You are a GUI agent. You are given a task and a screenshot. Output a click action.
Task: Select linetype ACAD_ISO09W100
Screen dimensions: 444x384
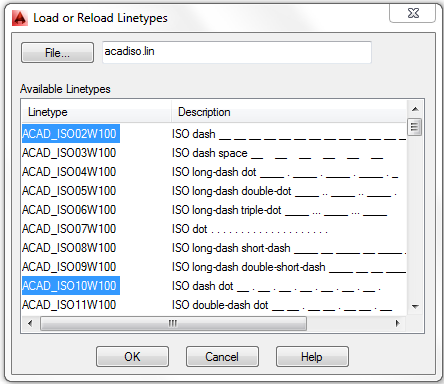(x=69, y=267)
